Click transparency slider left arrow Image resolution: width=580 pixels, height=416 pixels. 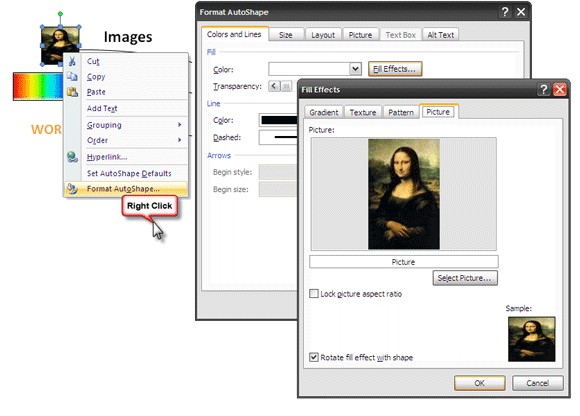274,86
